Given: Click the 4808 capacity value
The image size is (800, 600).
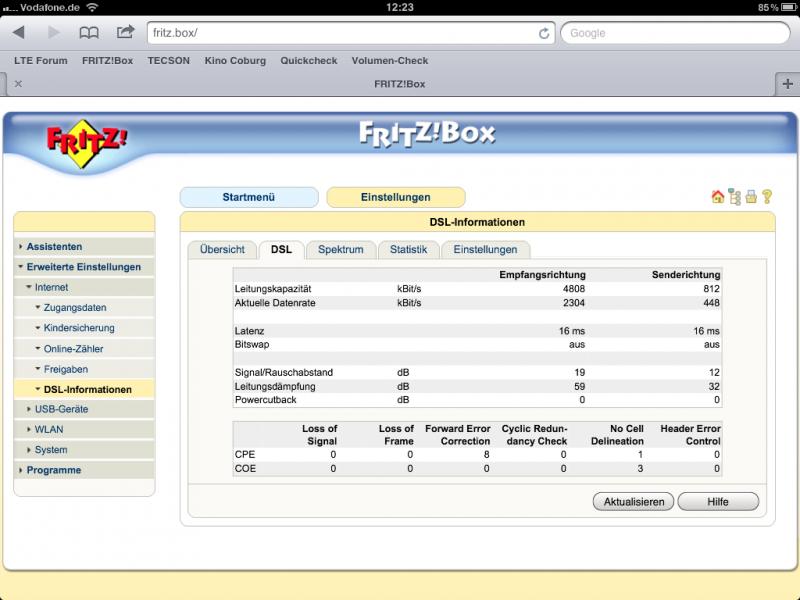Looking at the screenshot, I should click(x=574, y=289).
